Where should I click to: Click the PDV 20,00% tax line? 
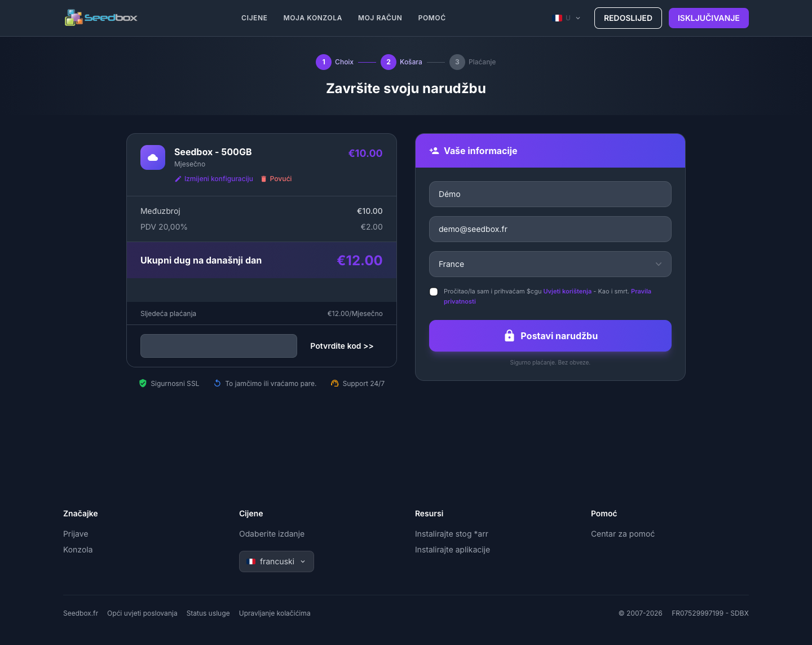point(262,227)
